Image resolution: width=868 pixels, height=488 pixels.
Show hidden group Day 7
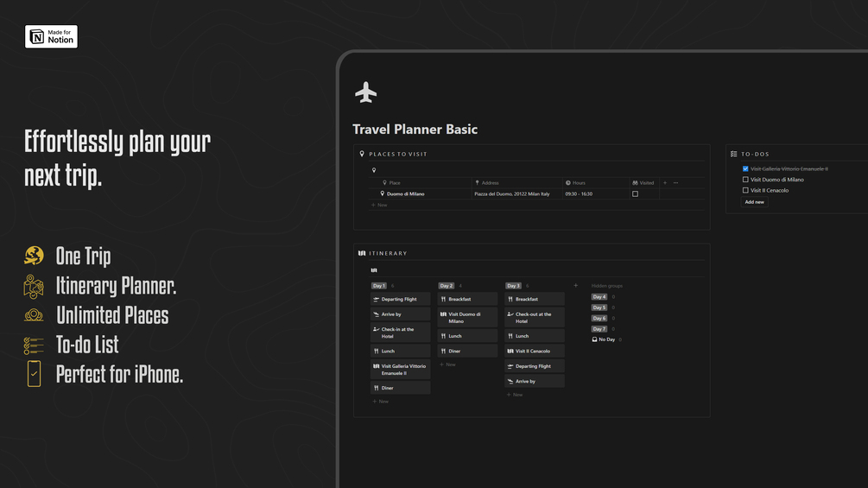pos(599,329)
